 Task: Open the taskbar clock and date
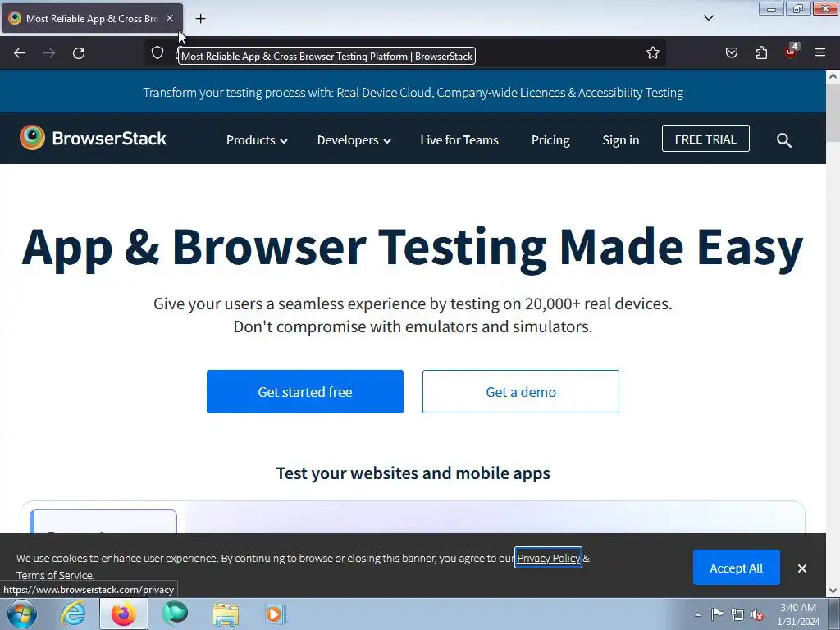pos(798,614)
